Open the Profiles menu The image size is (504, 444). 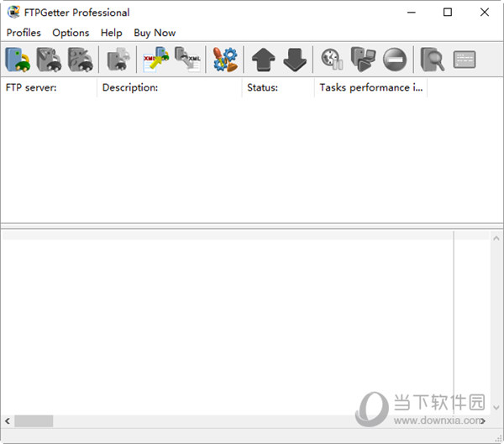click(24, 33)
